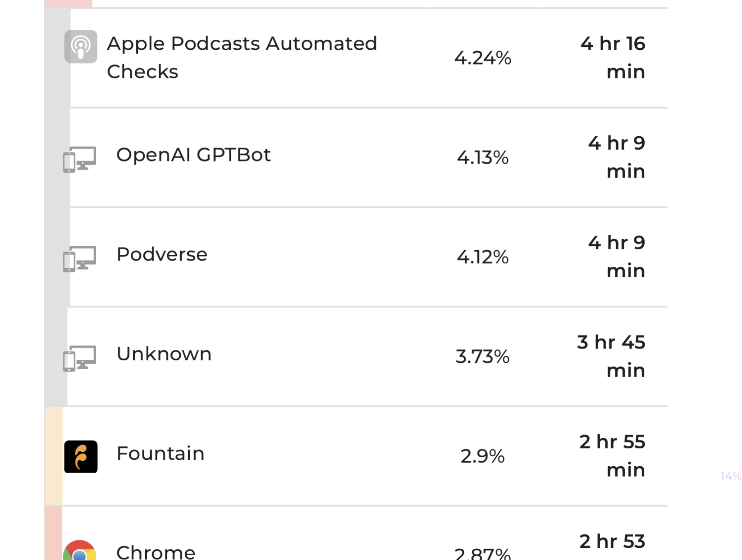Click the Unknown app name
Screen dimensions: 742x560
click(x=164, y=354)
